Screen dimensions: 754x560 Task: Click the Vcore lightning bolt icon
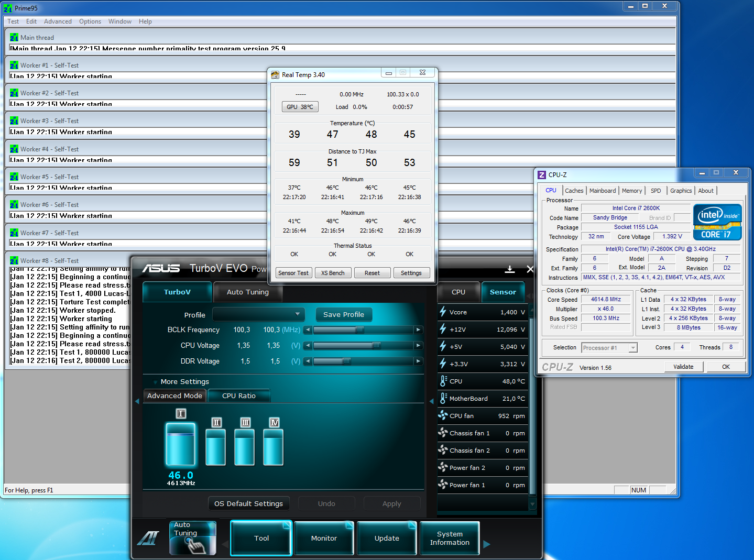click(x=443, y=312)
